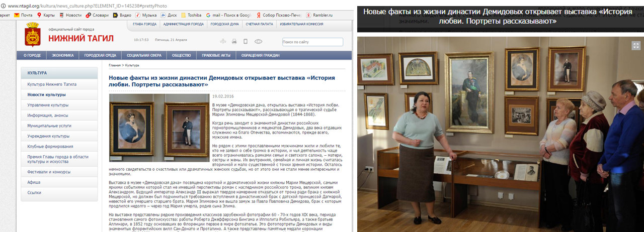The width and height of the screenshot is (644, 232).
Task: Open Афиша sidebar link
Action: (59, 182)
